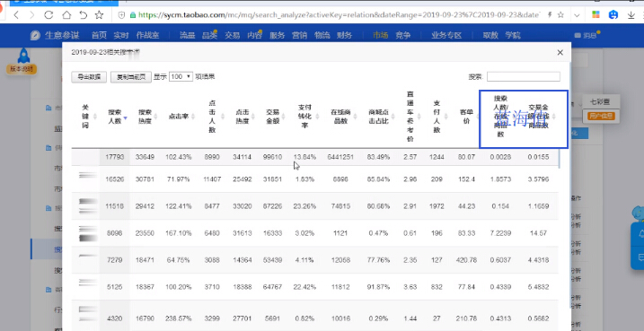Image resolution: width=644 pixels, height=331 pixels.
Task: Open the 市场 menu tab
Action: point(380,35)
